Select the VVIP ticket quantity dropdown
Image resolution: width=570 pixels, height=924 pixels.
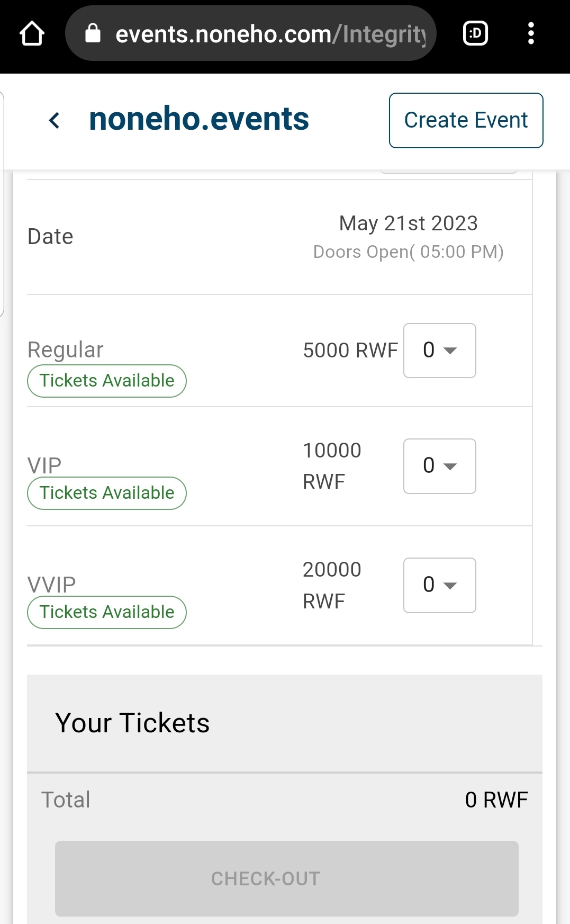tap(439, 585)
